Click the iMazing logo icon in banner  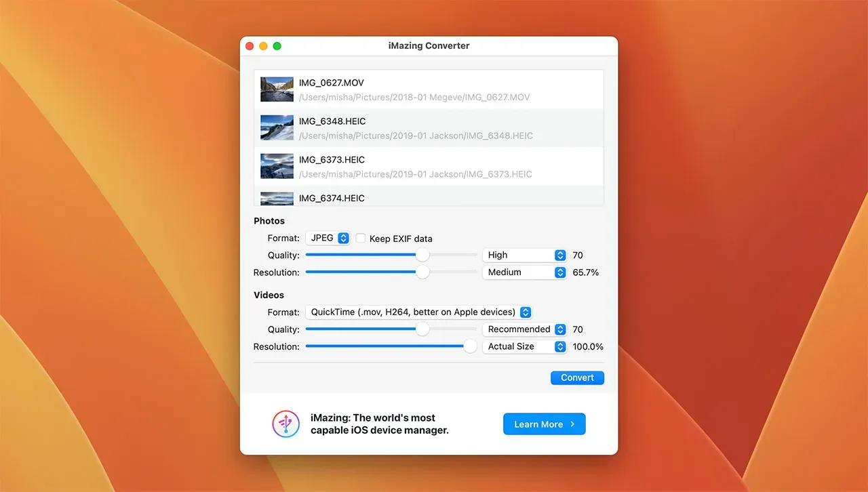[285, 424]
